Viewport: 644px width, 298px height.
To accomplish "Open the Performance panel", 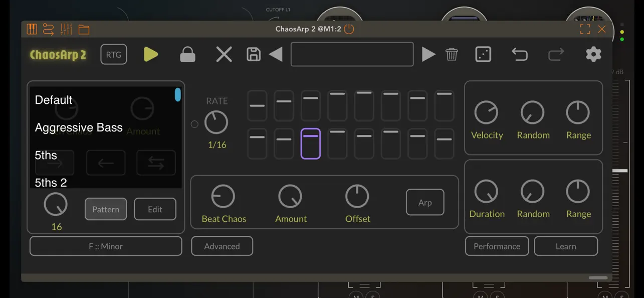I will 497,246.
